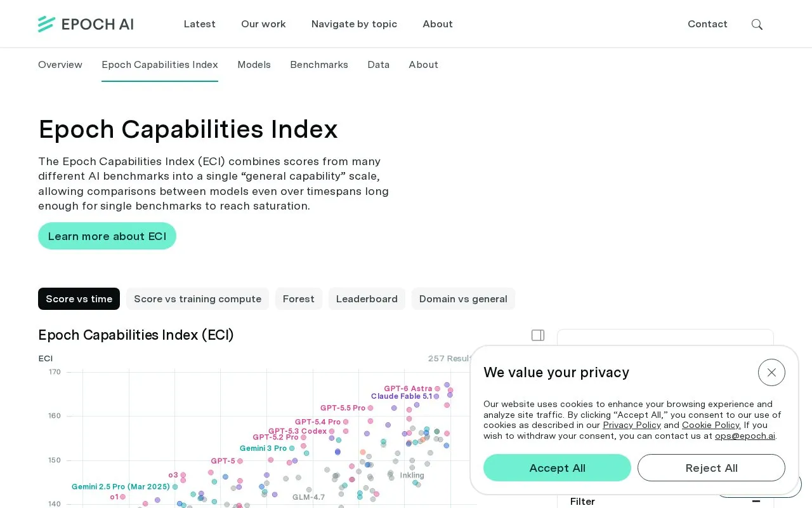Click the GPT-5.4 Pro chart label
This screenshot has height=508, width=812.
318,422
